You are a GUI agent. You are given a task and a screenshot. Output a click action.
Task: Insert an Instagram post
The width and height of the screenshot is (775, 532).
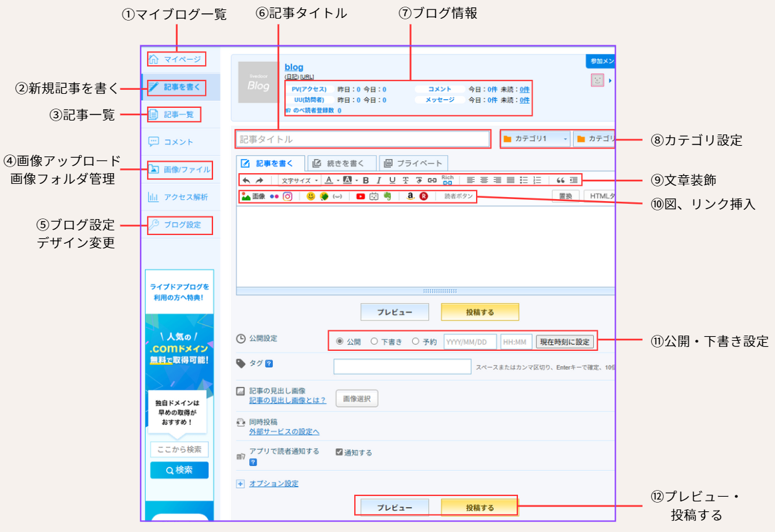pyautogui.click(x=288, y=196)
